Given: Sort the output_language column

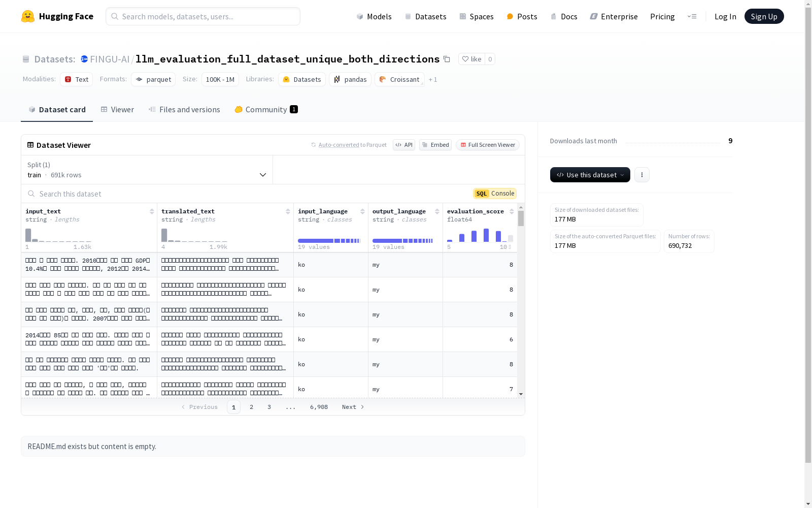Looking at the screenshot, I should [x=437, y=211].
